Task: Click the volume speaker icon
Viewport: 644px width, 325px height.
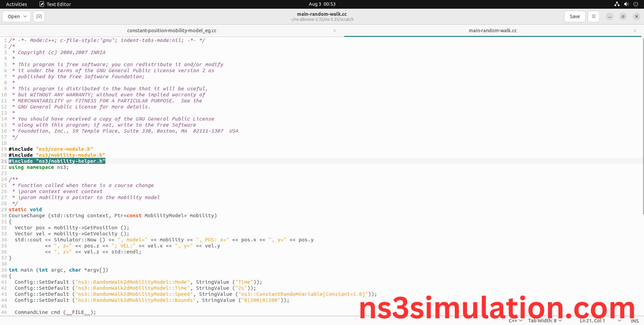Action: pos(626,4)
